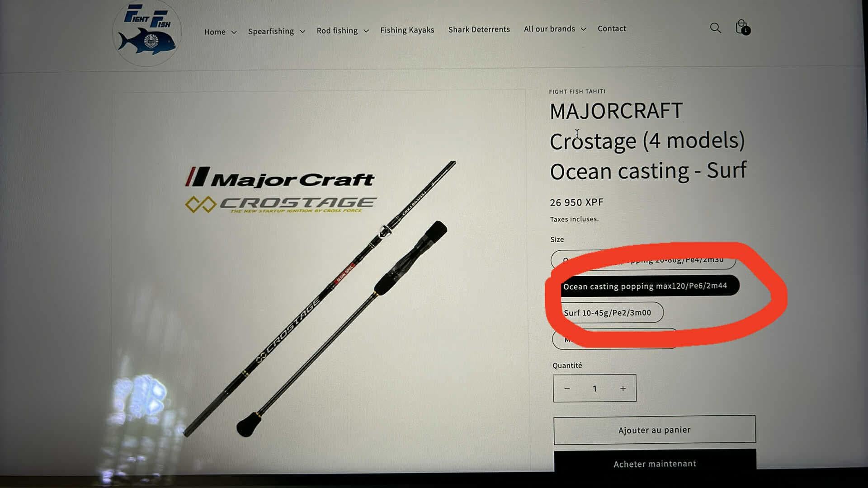The width and height of the screenshot is (868, 488).
Task: Click the quantity input field
Action: point(594,389)
